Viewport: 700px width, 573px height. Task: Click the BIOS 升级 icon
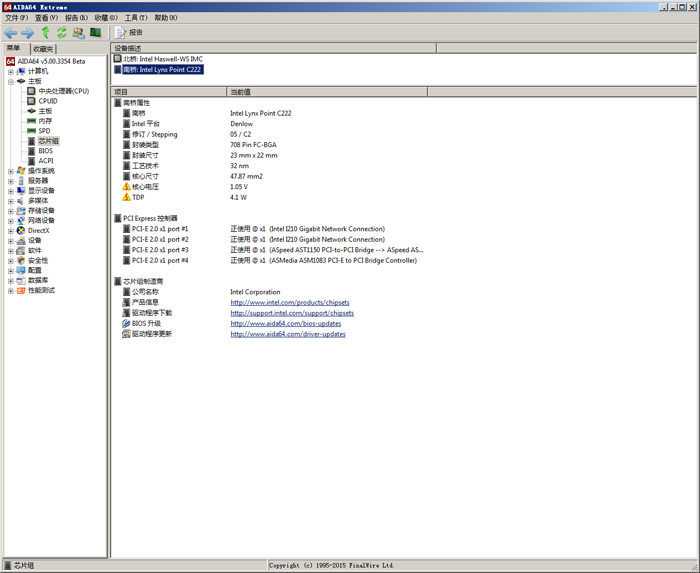pyautogui.click(x=126, y=324)
